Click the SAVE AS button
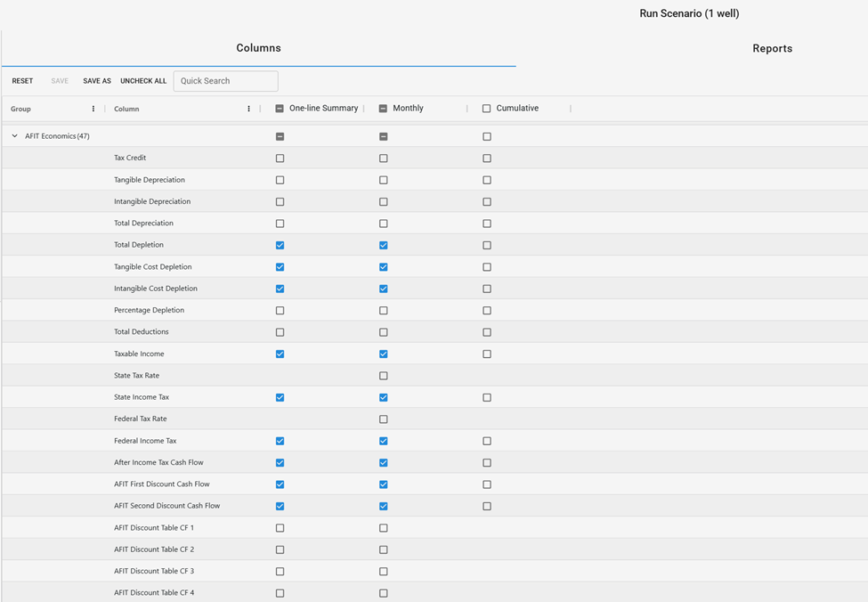Image resolution: width=868 pixels, height=602 pixels. click(x=97, y=81)
